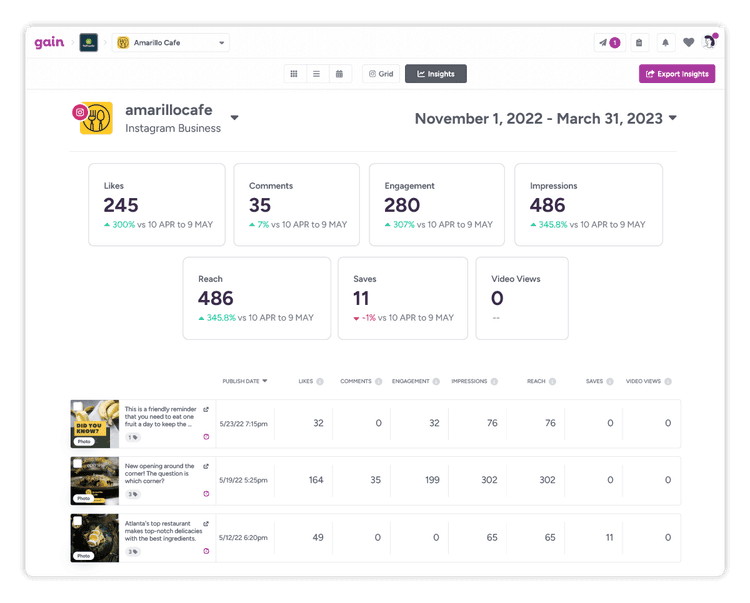
Task: Open the sent posts paper plane icon
Action: pos(609,43)
